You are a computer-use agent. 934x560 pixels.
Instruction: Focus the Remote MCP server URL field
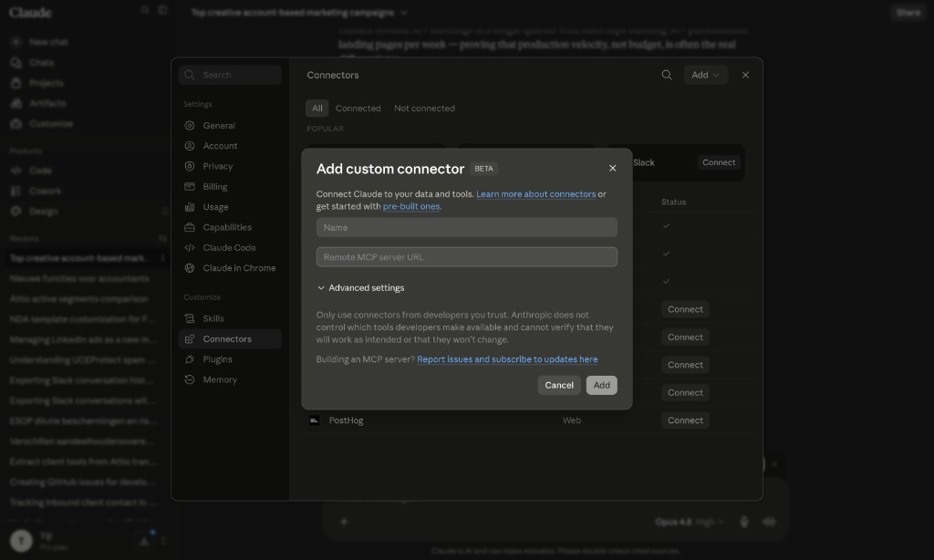tap(466, 257)
